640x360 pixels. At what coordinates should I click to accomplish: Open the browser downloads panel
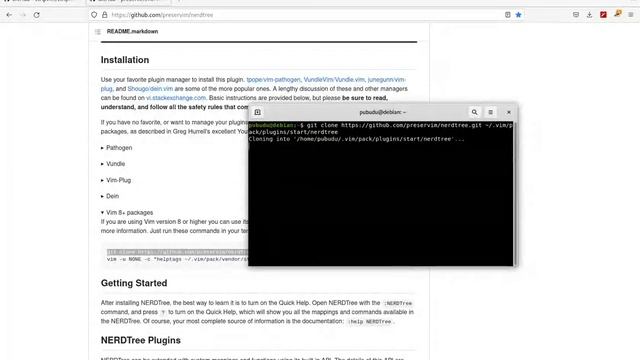[x=589, y=15]
